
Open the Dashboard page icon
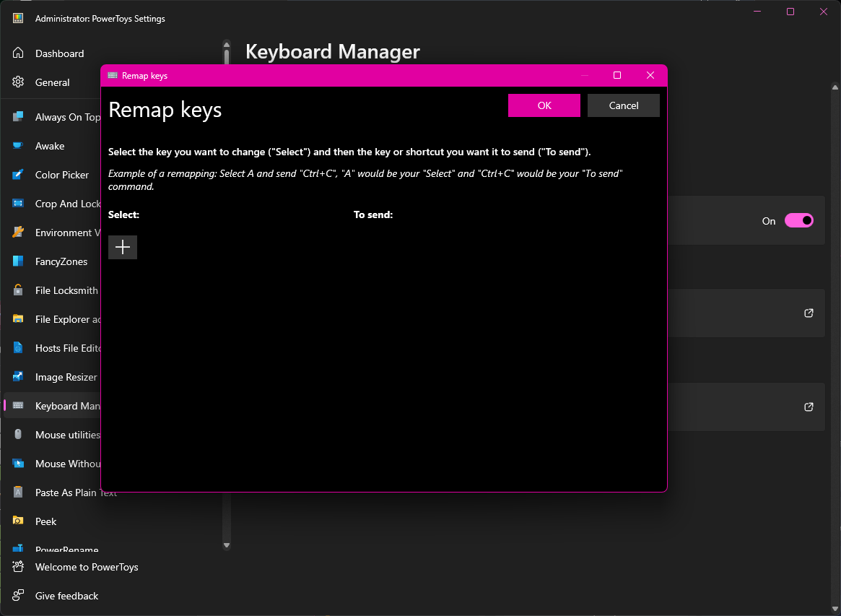[18, 53]
